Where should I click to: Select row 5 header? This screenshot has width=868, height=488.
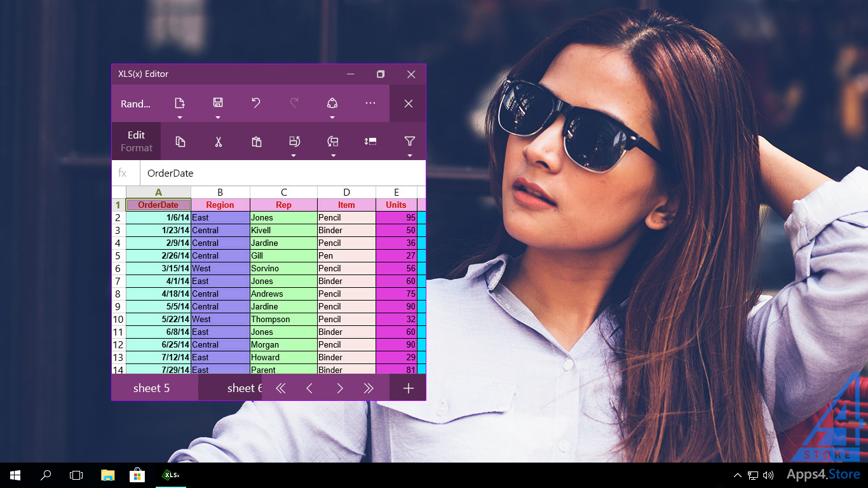118,255
